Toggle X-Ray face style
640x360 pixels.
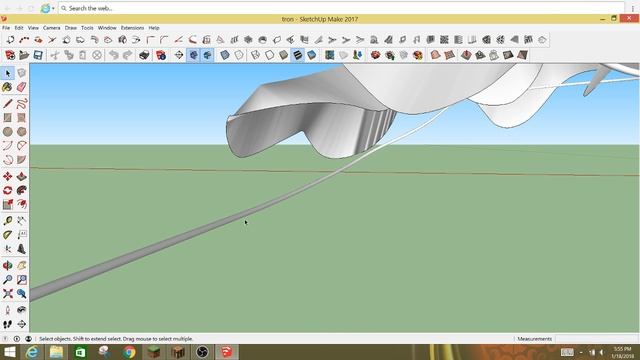225,55
